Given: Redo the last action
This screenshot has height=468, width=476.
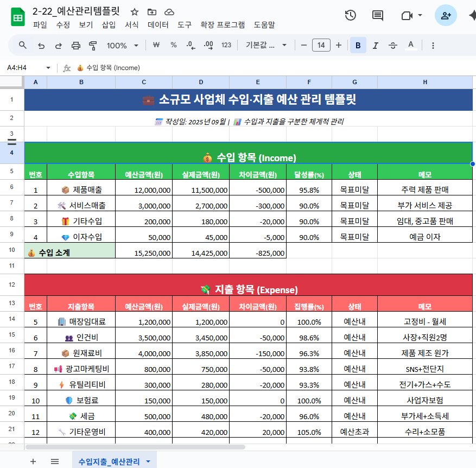Looking at the screenshot, I should click(x=58, y=46).
